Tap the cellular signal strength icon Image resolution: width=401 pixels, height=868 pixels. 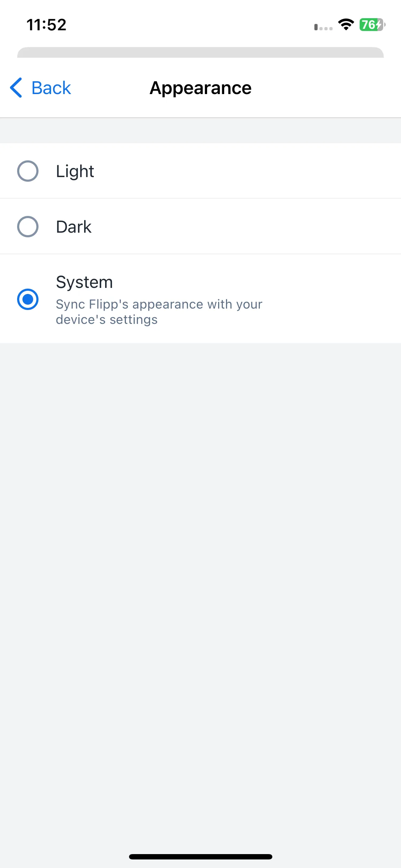click(323, 27)
